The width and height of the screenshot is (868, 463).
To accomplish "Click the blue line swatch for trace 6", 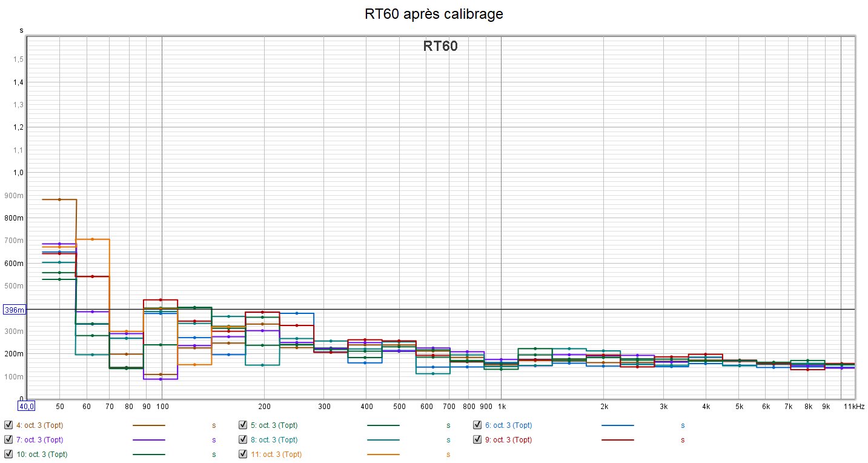I will coord(617,425).
